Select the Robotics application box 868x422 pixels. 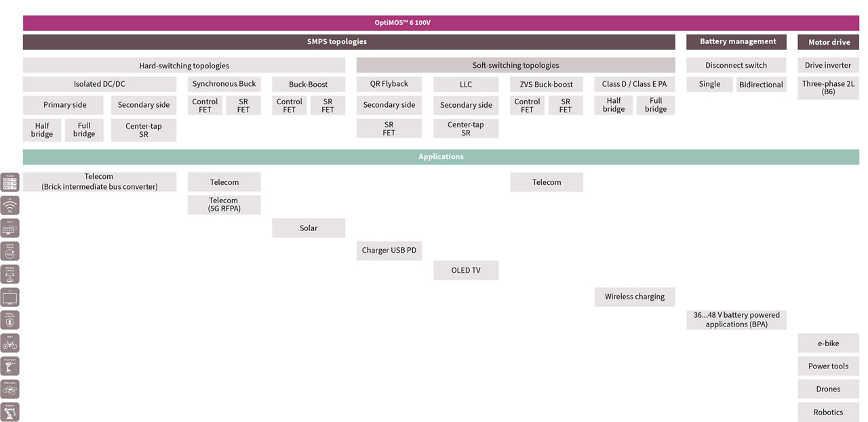(829, 412)
